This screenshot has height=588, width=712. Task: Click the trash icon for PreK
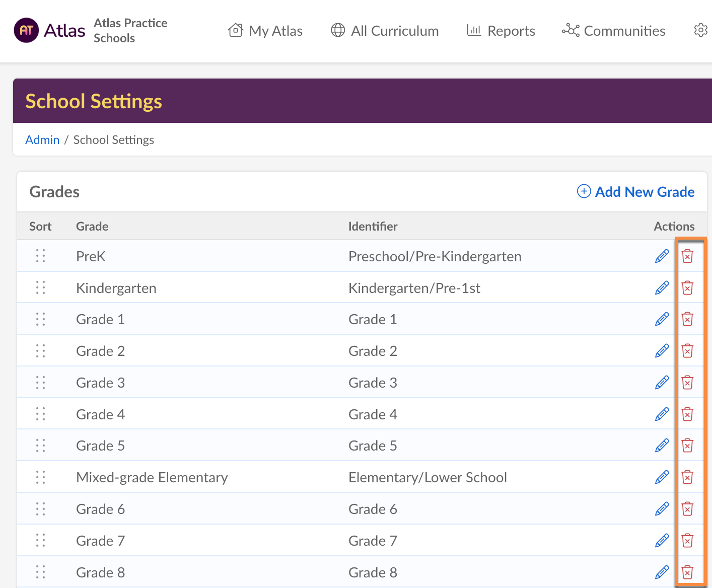pos(687,256)
